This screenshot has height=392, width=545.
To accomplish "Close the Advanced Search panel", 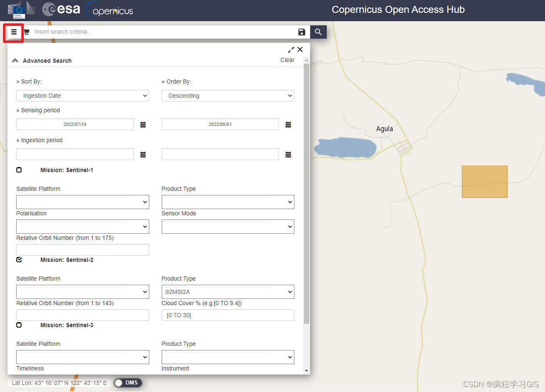I will pyautogui.click(x=300, y=49).
